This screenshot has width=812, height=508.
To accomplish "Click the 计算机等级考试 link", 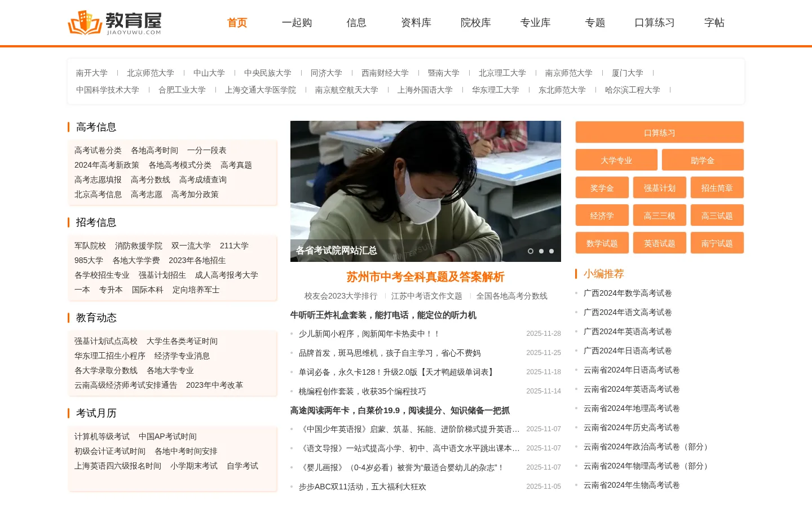I will click(102, 437).
